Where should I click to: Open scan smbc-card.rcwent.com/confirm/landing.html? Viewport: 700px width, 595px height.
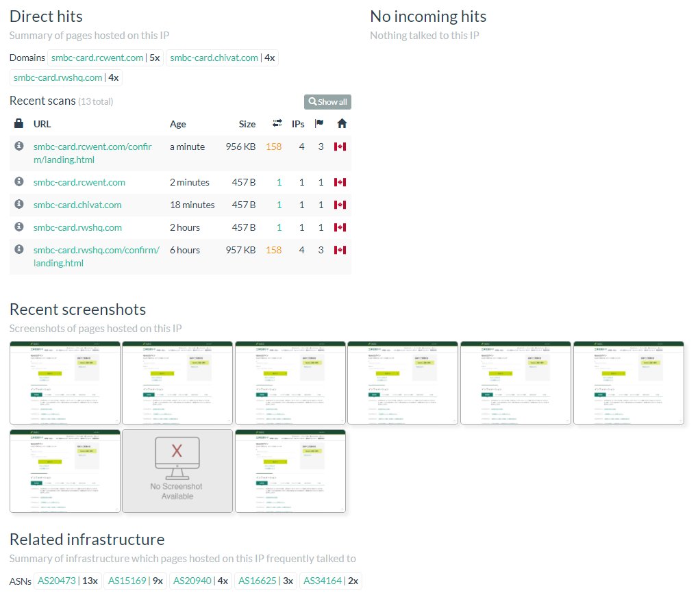[x=92, y=153]
